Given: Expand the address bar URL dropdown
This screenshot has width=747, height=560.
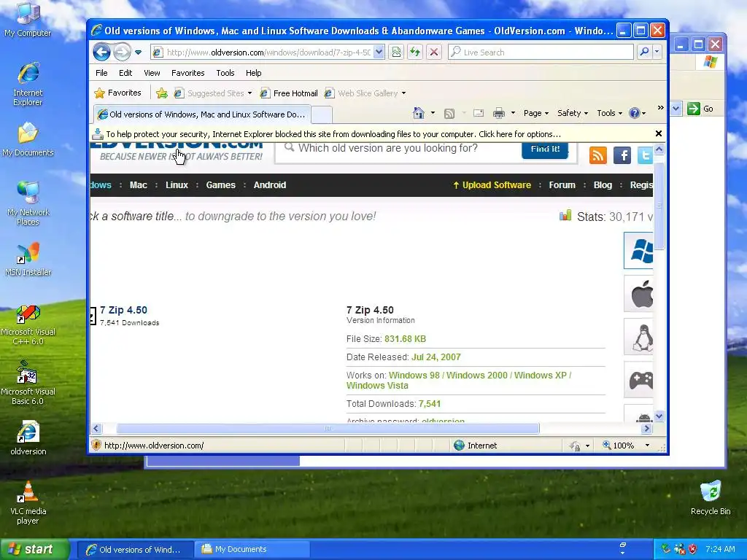Looking at the screenshot, I should (x=379, y=52).
